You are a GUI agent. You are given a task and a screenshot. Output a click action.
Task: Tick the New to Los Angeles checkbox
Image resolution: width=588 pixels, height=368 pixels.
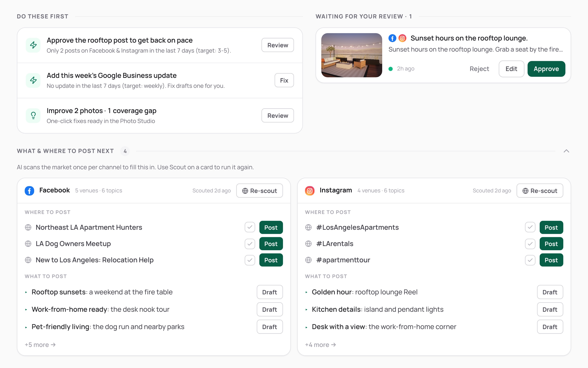[x=250, y=260]
